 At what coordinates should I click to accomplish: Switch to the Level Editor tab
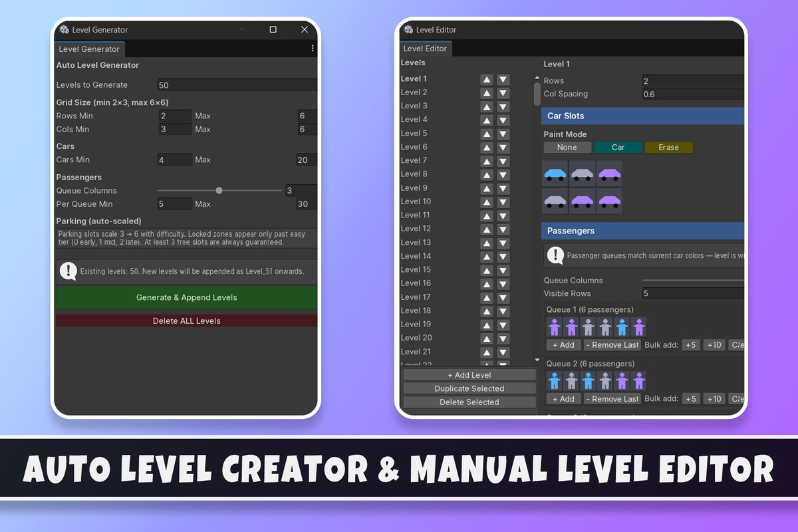coord(426,49)
